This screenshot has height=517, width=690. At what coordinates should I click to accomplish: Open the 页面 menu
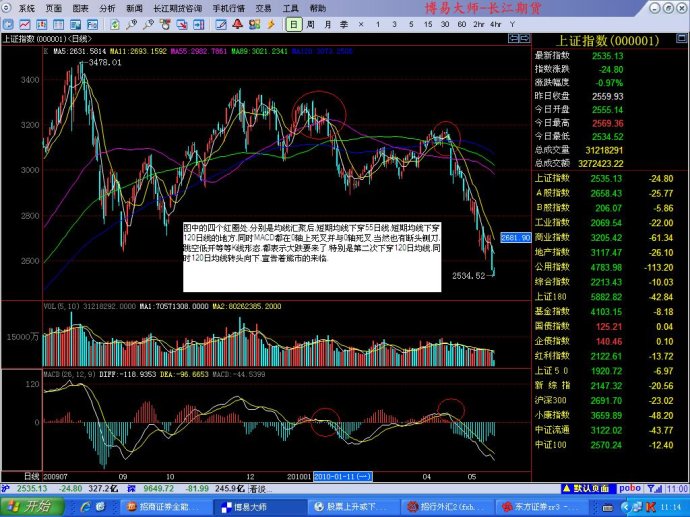click(x=53, y=8)
